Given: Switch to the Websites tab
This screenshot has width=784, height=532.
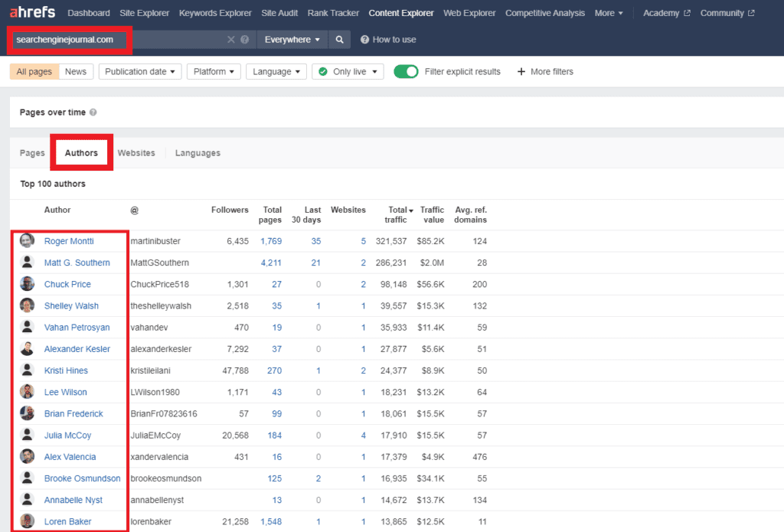Looking at the screenshot, I should click(x=136, y=153).
